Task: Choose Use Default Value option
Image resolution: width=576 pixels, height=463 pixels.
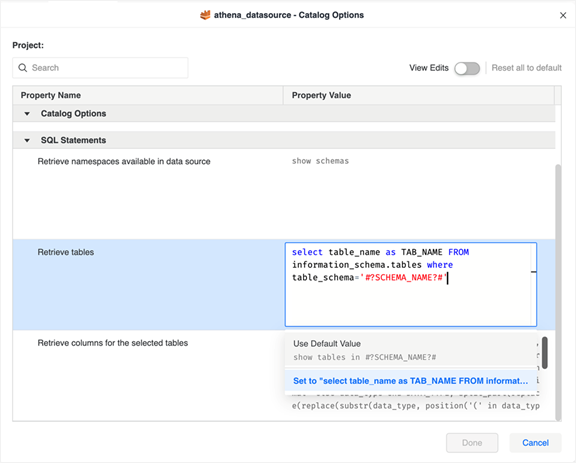Action: pyautogui.click(x=411, y=350)
